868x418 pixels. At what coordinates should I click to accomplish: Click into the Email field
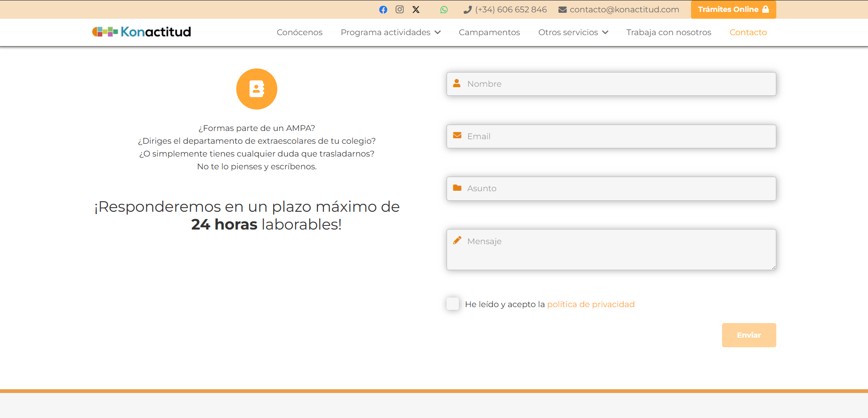click(611, 136)
